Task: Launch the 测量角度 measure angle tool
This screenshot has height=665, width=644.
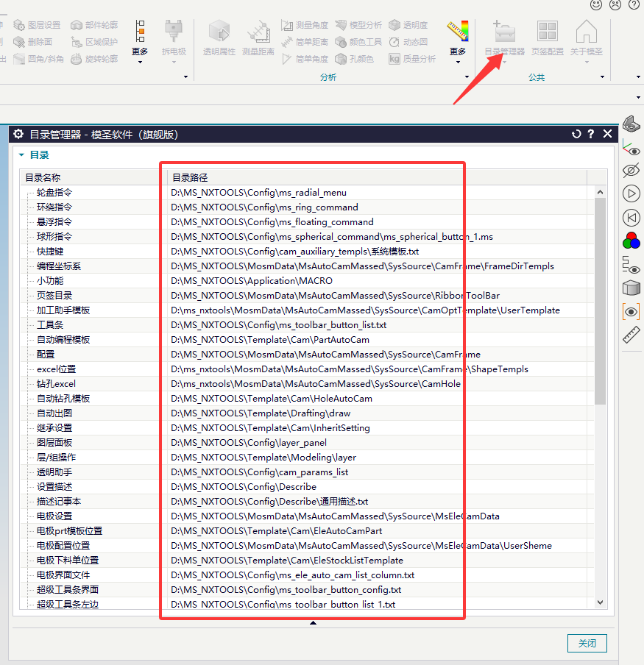Action: click(305, 26)
